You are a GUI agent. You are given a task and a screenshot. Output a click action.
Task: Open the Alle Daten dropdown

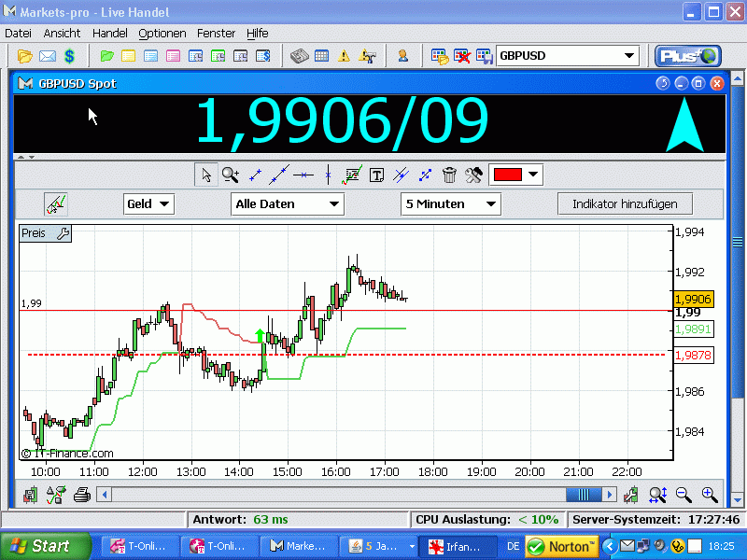pos(288,204)
